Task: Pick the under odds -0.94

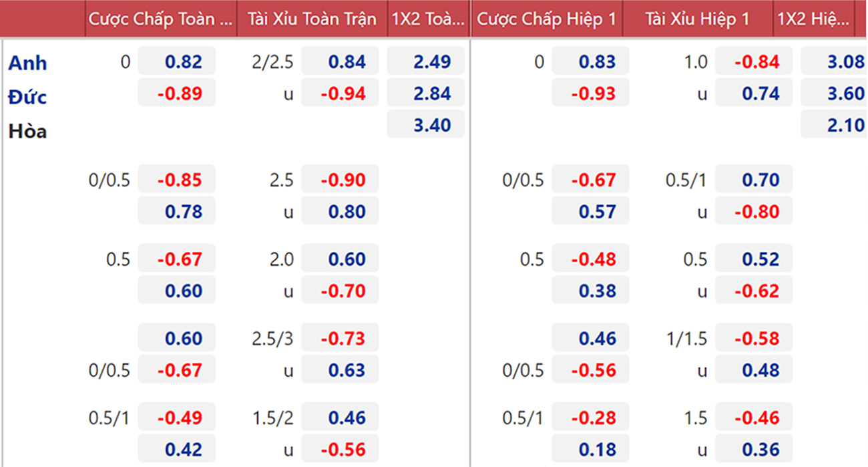Action: click(x=340, y=94)
